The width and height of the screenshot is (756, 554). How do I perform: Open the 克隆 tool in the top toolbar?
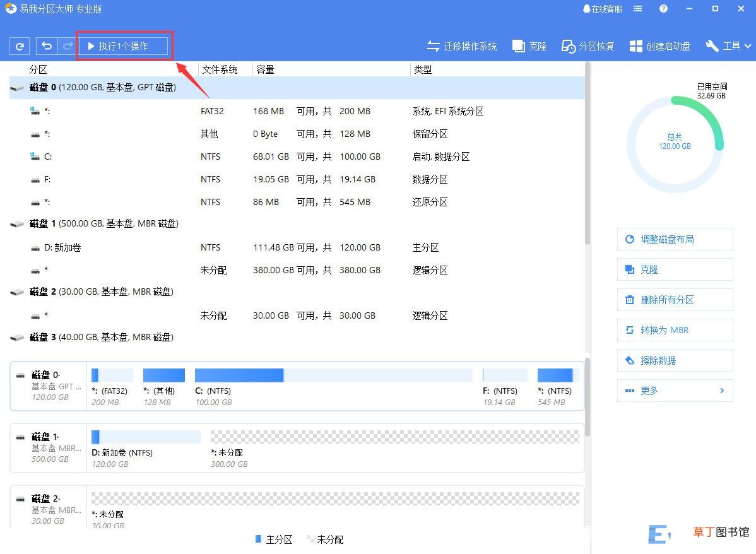click(529, 46)
